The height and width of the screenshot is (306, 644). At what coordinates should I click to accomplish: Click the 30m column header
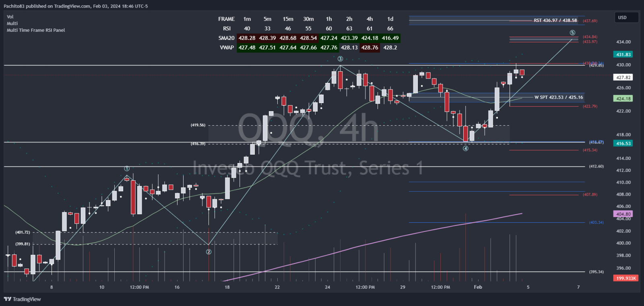pyautogui.click(x=308, y=19)
